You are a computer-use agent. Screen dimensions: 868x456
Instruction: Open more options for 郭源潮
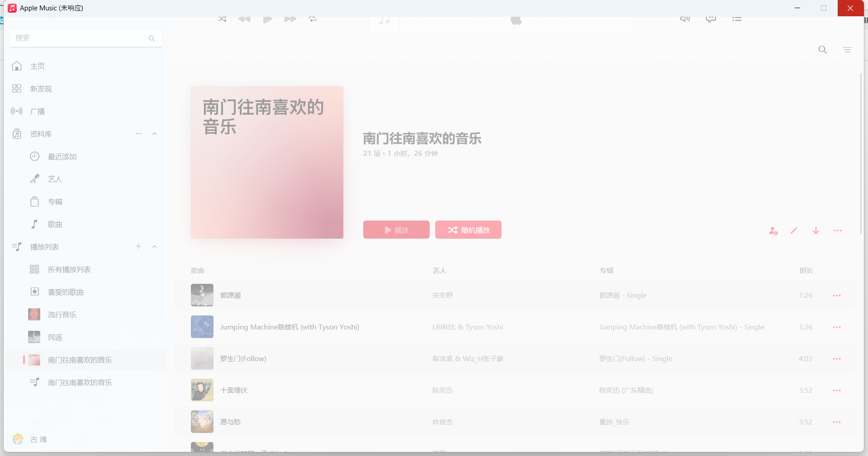point(837,295)
